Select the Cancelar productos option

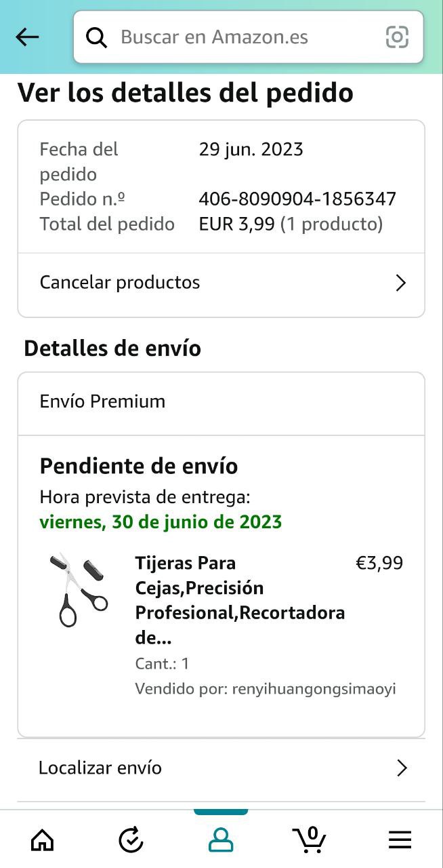click(x=221, y=283)
